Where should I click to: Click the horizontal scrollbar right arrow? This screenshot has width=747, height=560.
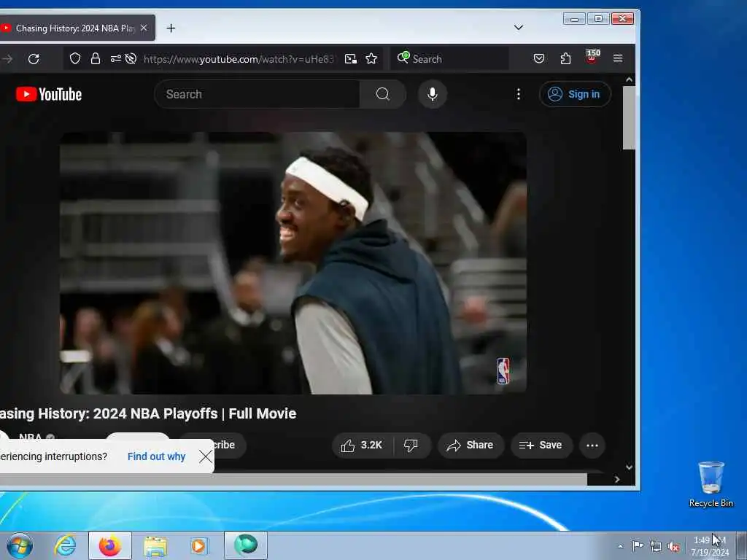tap(617, 480)
